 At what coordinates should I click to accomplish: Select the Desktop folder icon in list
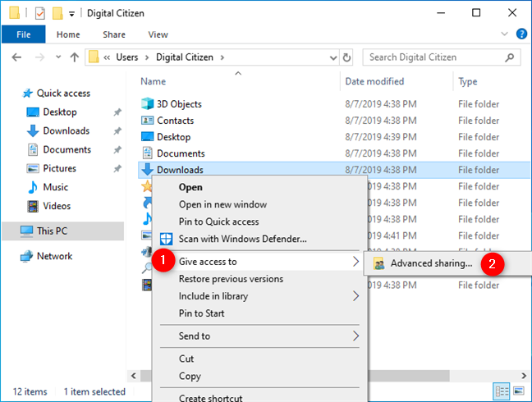click(147, 137)
